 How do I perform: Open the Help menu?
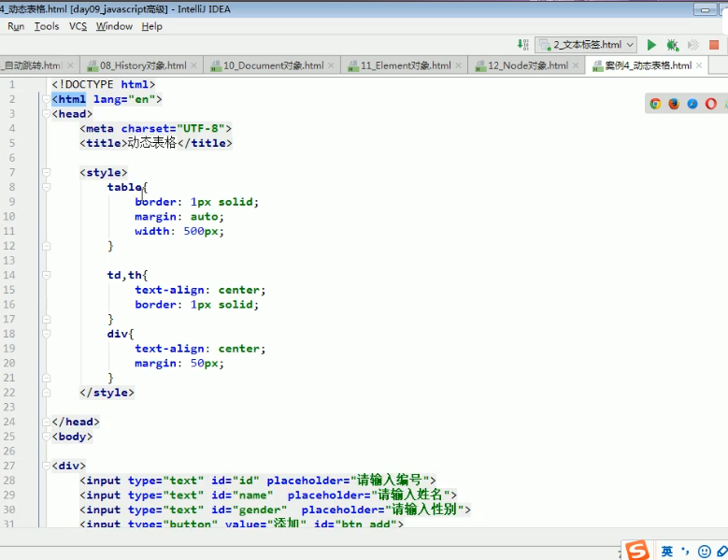(151, 26)
